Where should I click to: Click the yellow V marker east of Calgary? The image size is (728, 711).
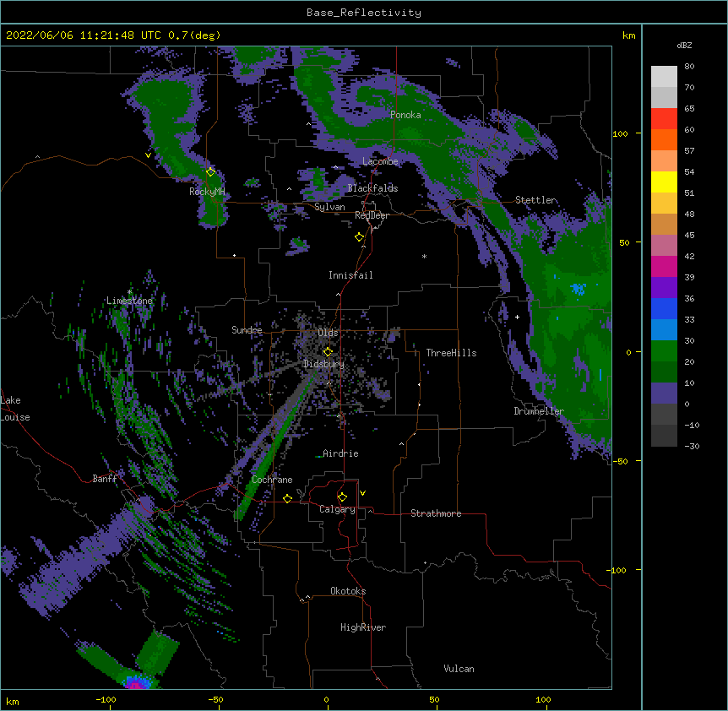coord(362,493)
